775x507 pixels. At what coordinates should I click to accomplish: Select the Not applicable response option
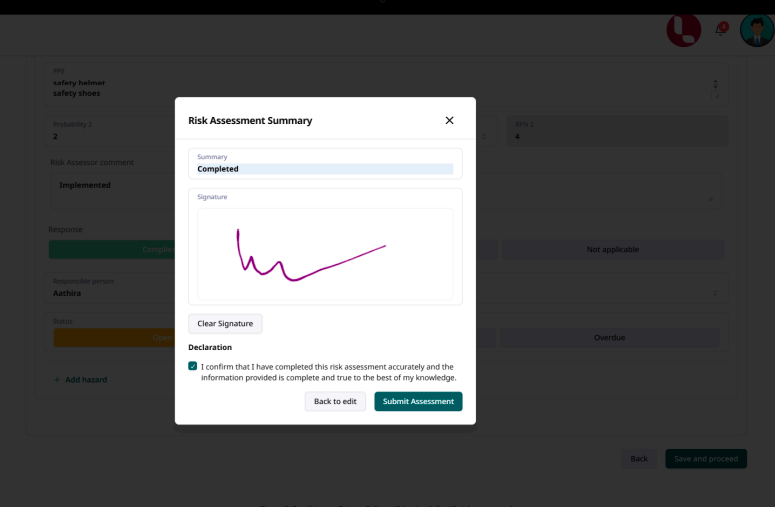coord(612,249)
